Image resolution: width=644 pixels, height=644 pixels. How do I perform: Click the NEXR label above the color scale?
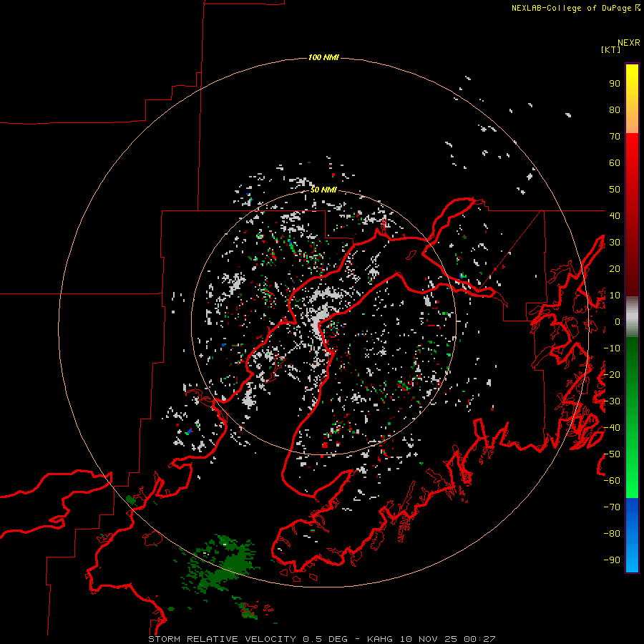pos(629,43)
